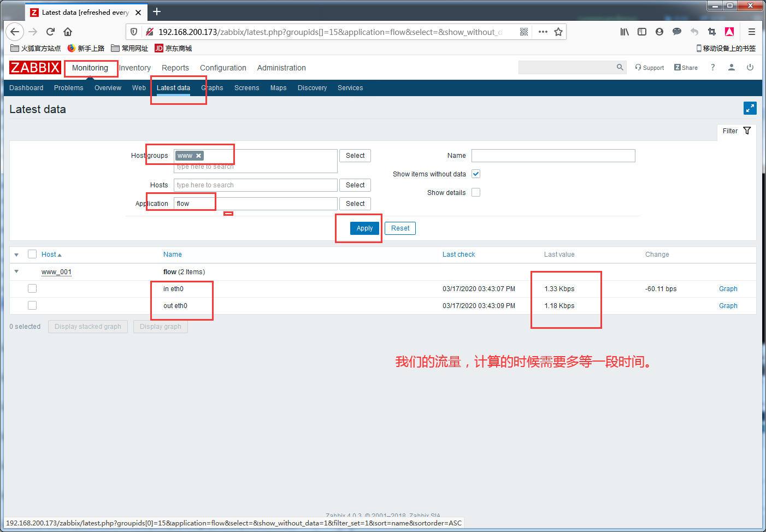The image size is (766, 532).
Task: Click Select button beside Hosts field
Action: (355, 185)
